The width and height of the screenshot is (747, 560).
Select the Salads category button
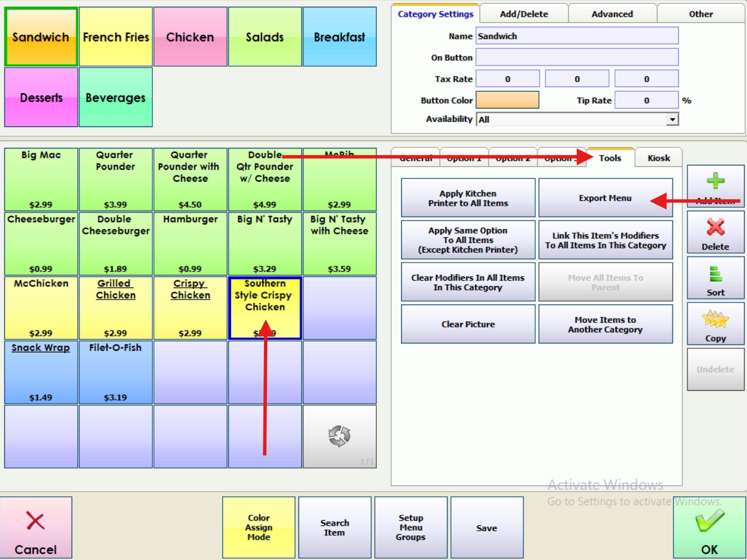coord(265,36)
